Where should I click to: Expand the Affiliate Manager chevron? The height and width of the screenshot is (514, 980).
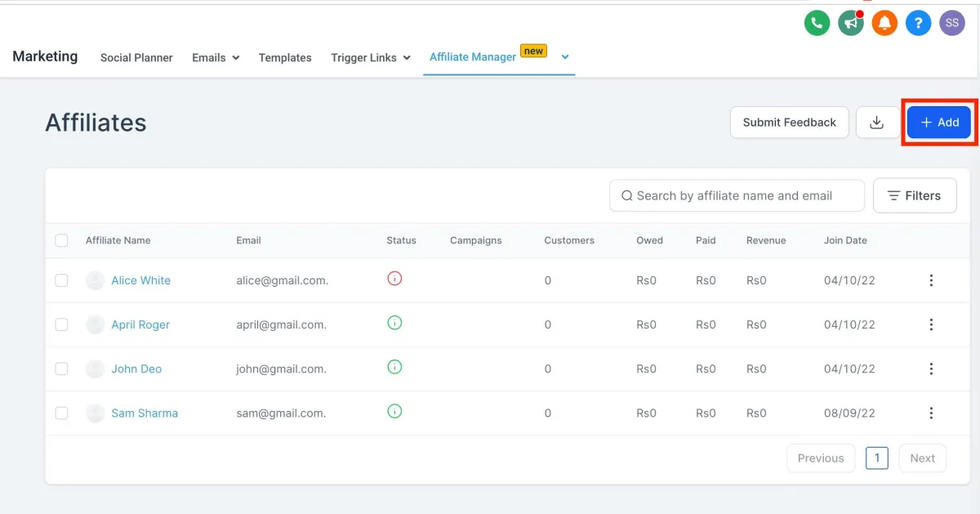point(565,56)
